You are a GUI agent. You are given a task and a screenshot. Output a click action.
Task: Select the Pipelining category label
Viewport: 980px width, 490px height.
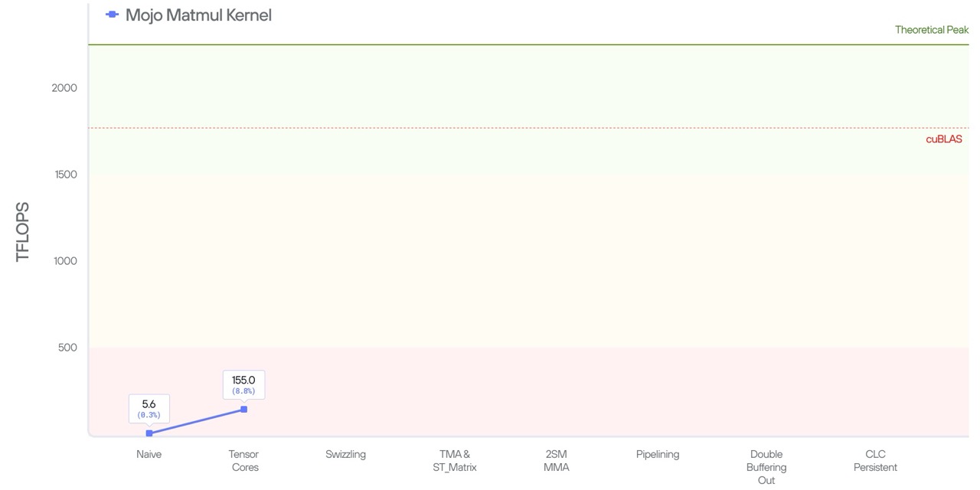click(658, 453)
